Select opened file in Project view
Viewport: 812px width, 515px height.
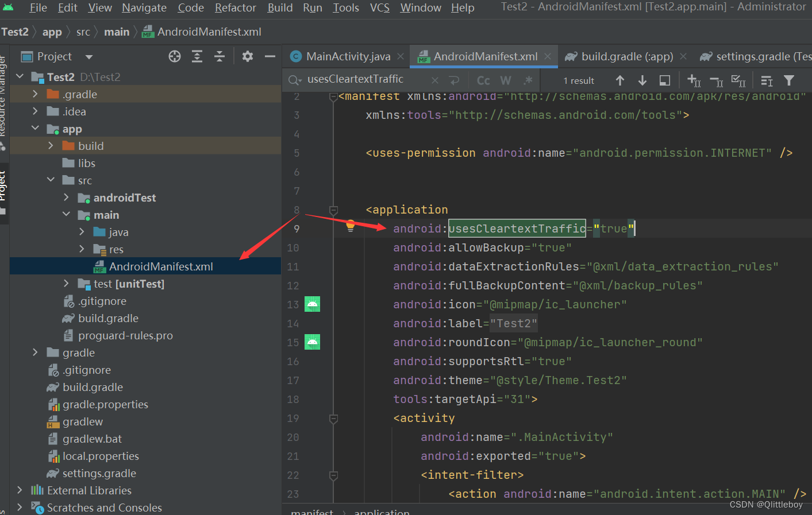coord(175,56)
